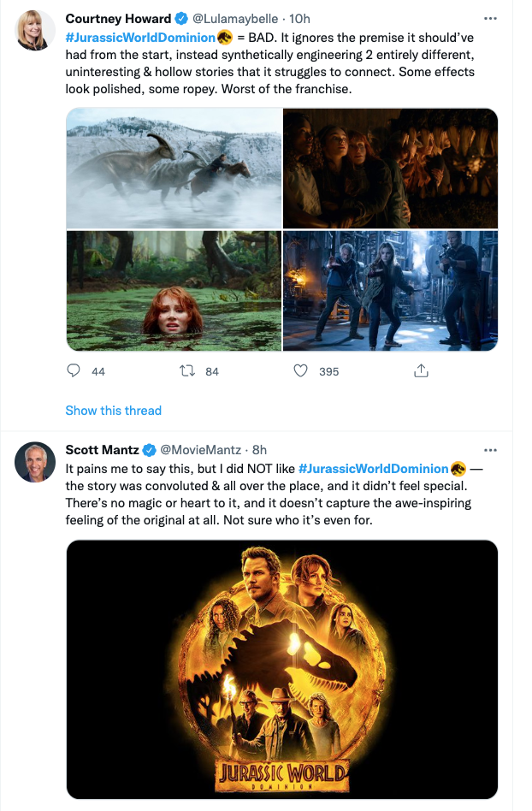Screen dimensions: 532x811
Task: Like Courtney Howard's tweet
Action: [x=301, y=371]
